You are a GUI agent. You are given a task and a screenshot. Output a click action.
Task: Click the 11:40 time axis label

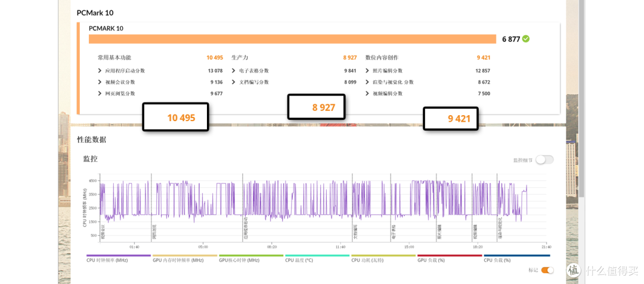point(340,247)
